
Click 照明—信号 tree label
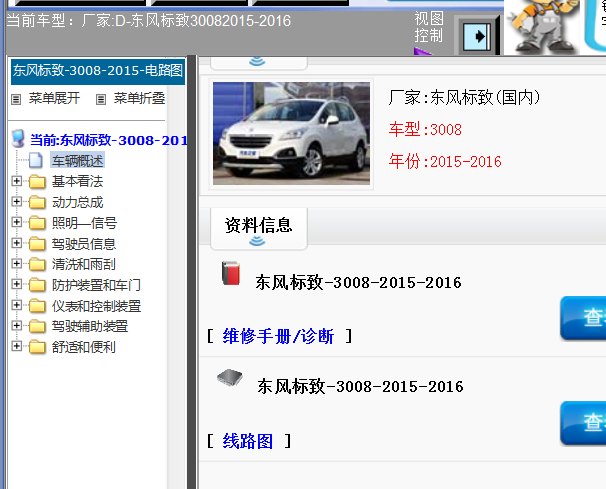(84, 223)
